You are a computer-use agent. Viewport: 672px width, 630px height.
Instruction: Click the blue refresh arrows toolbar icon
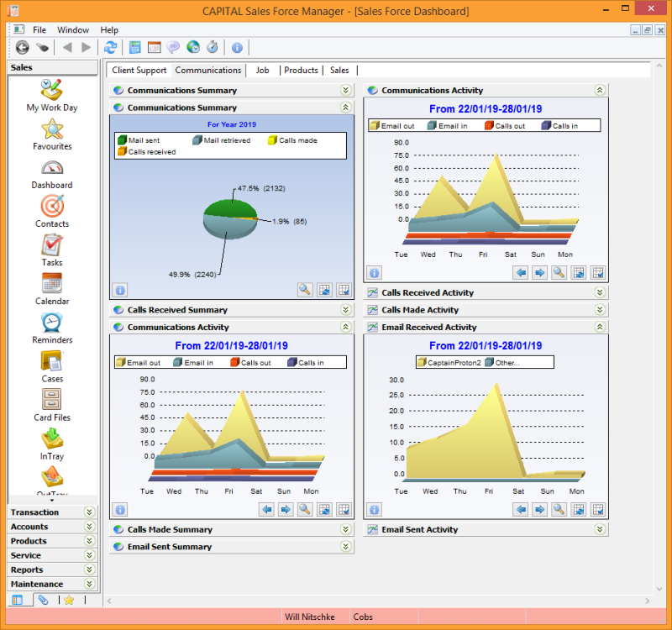(111, 47)
